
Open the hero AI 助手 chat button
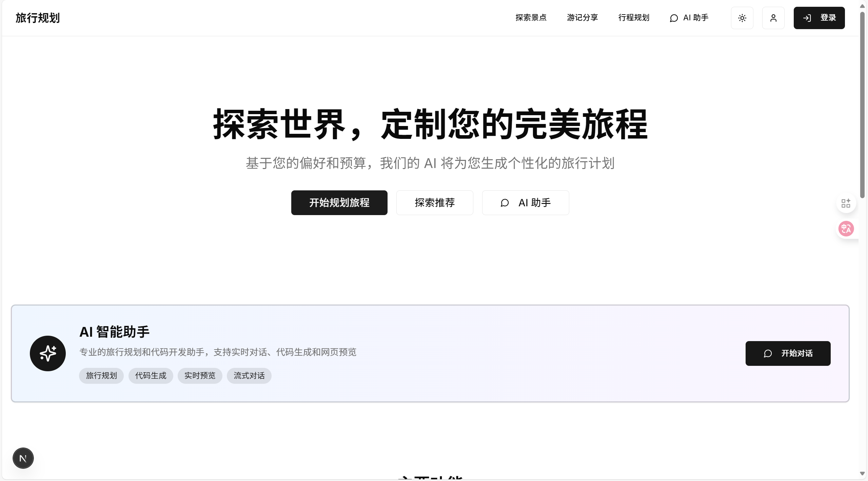525,203
